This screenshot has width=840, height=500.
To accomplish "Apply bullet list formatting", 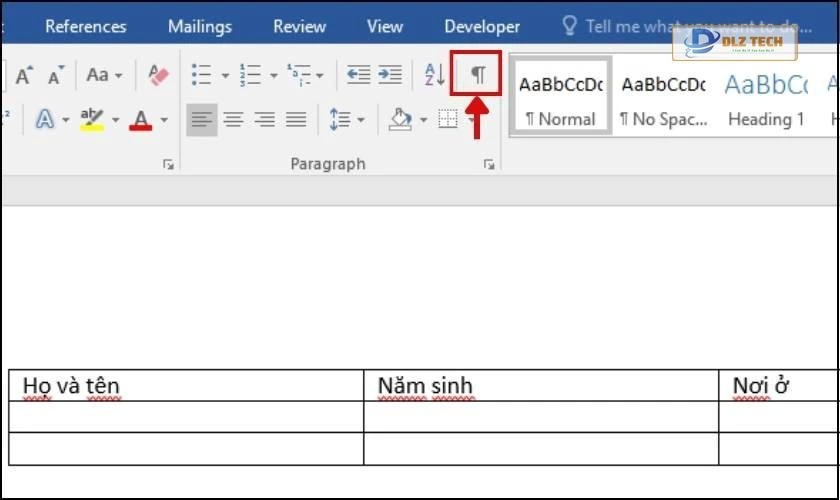I will 201,74.
